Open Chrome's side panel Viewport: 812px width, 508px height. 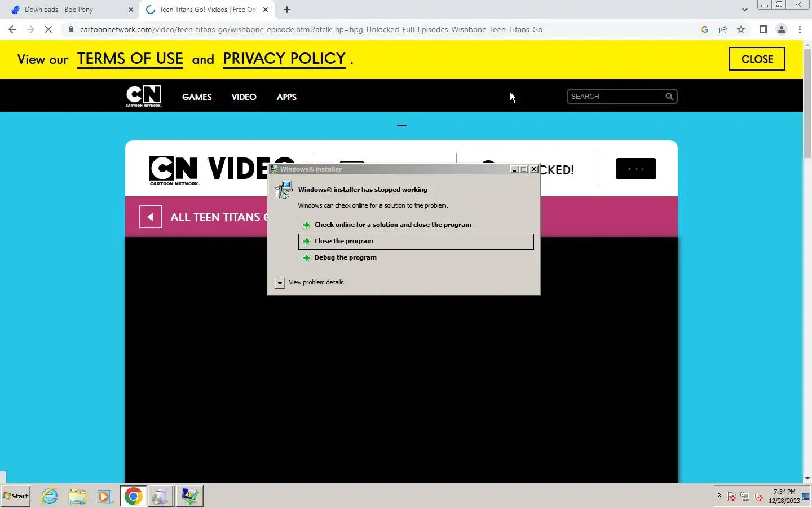coord(763,29)
